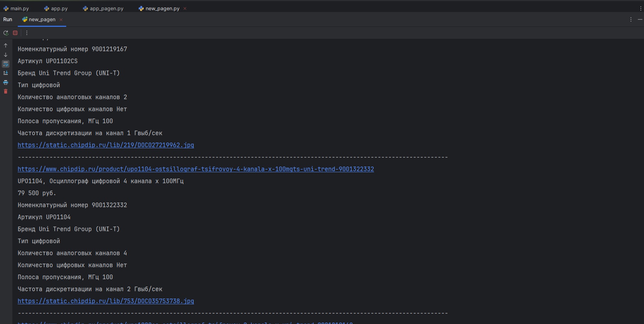
Task: Switch to the main.py editor tab
Action: click(x=17, y=8)
